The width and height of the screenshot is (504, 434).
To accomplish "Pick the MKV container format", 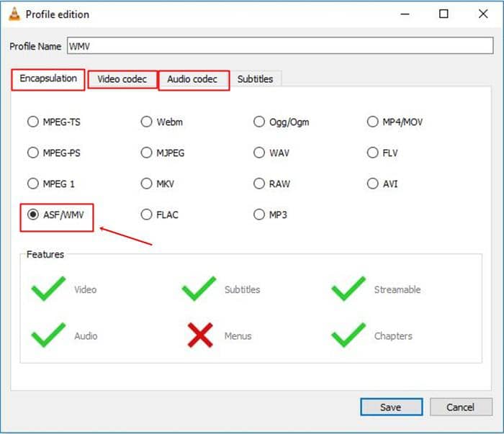I will coord(147,184).
